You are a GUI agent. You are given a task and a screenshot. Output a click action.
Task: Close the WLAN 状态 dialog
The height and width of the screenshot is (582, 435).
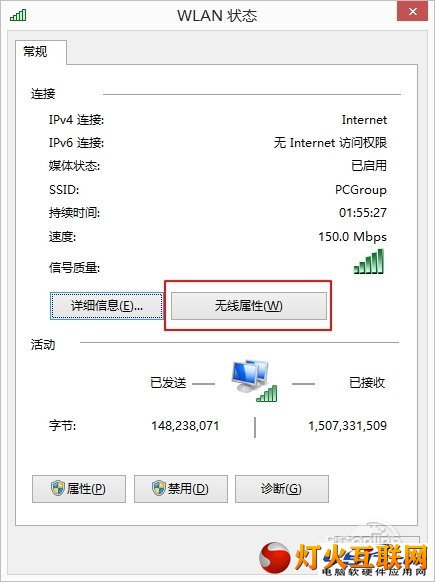(x=413, y=12)
